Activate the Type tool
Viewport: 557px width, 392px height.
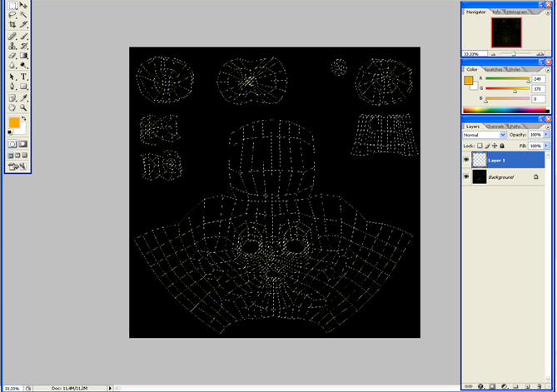click(x=23, y=77)
